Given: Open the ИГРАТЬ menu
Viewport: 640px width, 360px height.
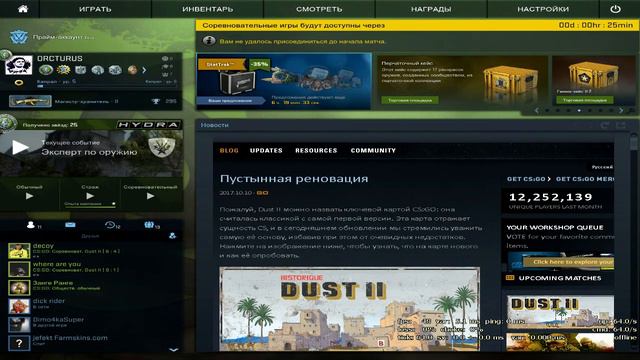Looking at the screenshot, I should click(95, 9).
